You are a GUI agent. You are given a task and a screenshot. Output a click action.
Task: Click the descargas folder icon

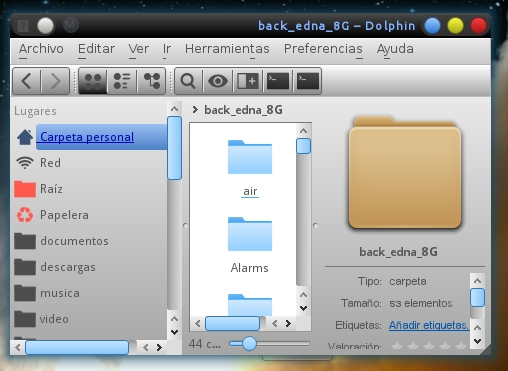pos(25,267)
